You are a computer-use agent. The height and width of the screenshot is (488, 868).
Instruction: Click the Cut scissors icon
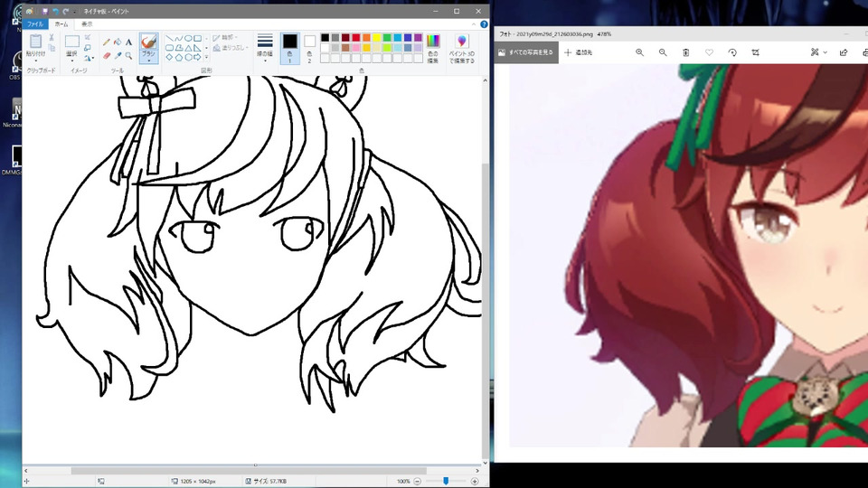[52, 38]
